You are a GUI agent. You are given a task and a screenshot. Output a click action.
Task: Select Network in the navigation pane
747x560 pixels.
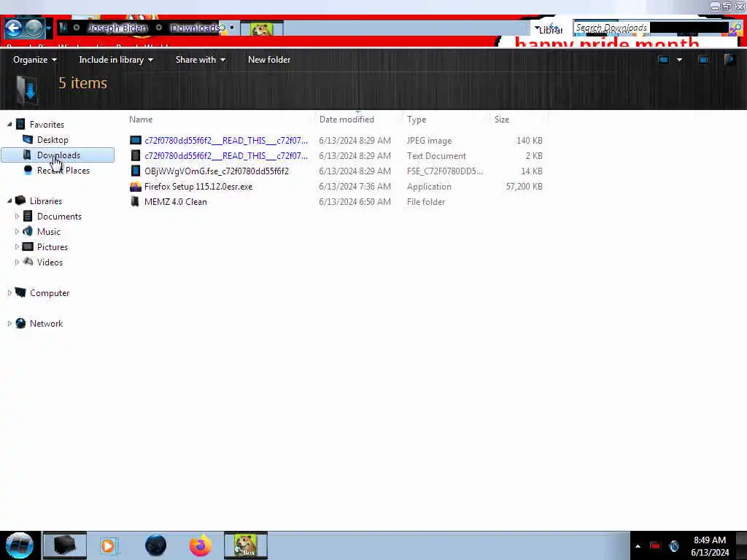point(46,323)
